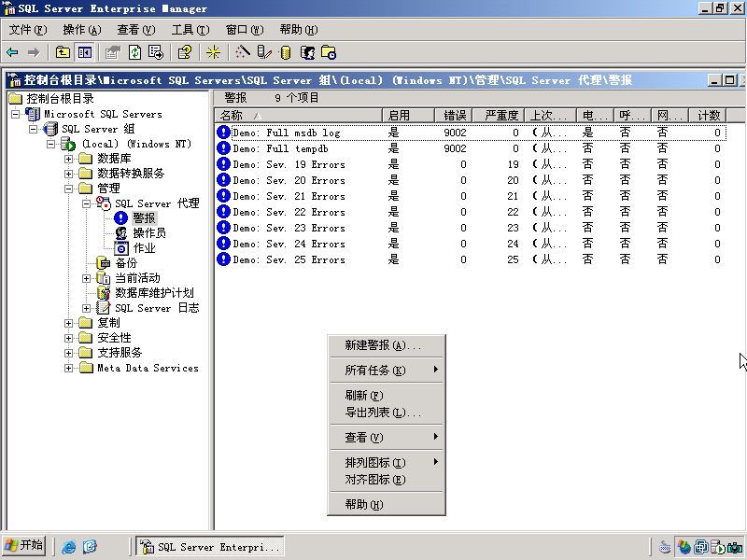Click the second quick launch icon
747x560 pixels.
tap(90, 547)
